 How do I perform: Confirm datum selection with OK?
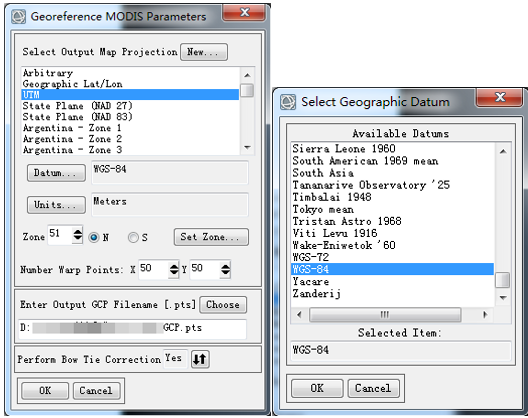[317, 388]
